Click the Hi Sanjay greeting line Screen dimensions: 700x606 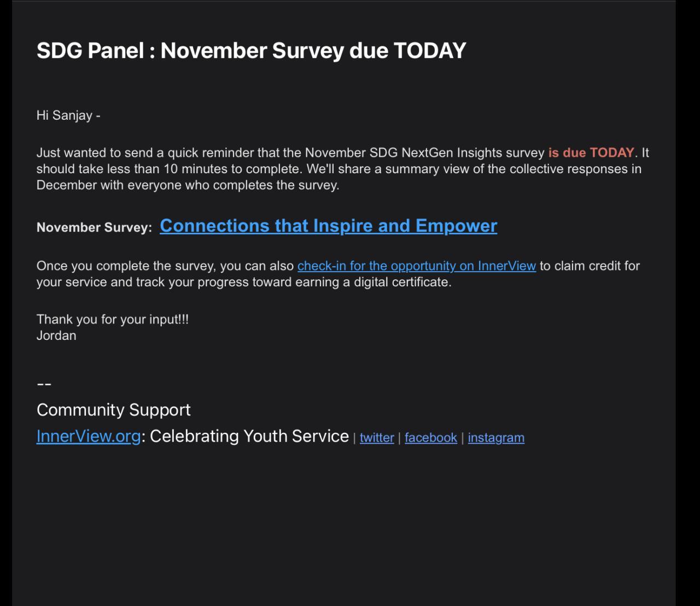[68, 115]
